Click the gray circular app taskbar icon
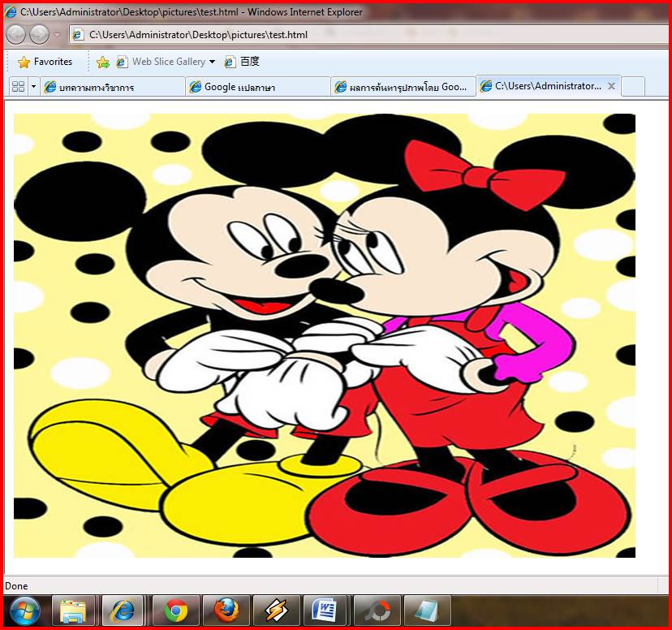The width and height of the screenshot is (672, 630). tap(377, 611)
